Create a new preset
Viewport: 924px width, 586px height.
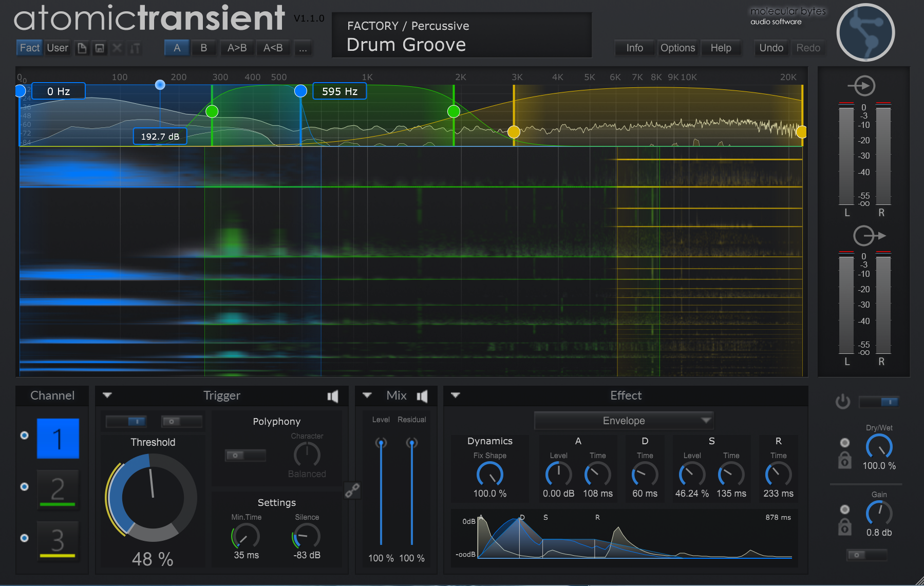click(82, 48)
